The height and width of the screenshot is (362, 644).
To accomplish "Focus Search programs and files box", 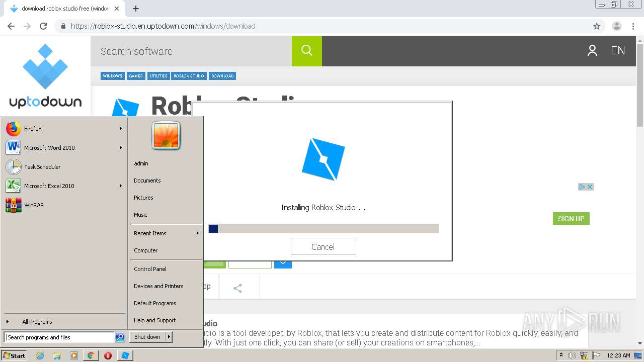I will [x=59, y=337].
